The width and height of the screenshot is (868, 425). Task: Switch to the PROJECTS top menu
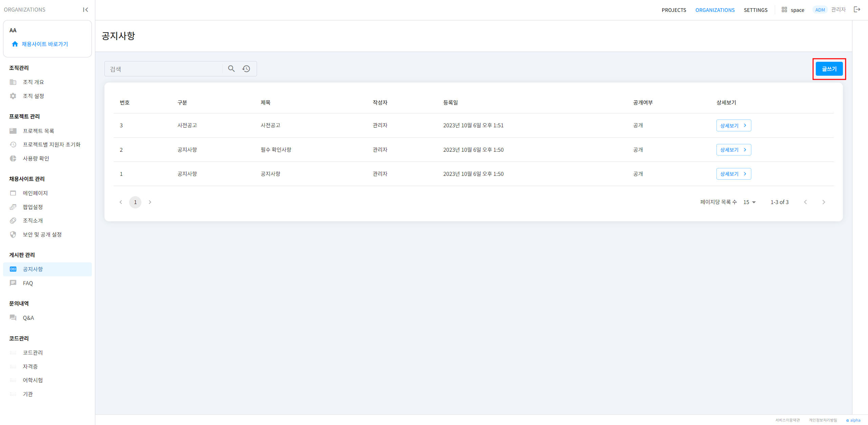[674, 10]
